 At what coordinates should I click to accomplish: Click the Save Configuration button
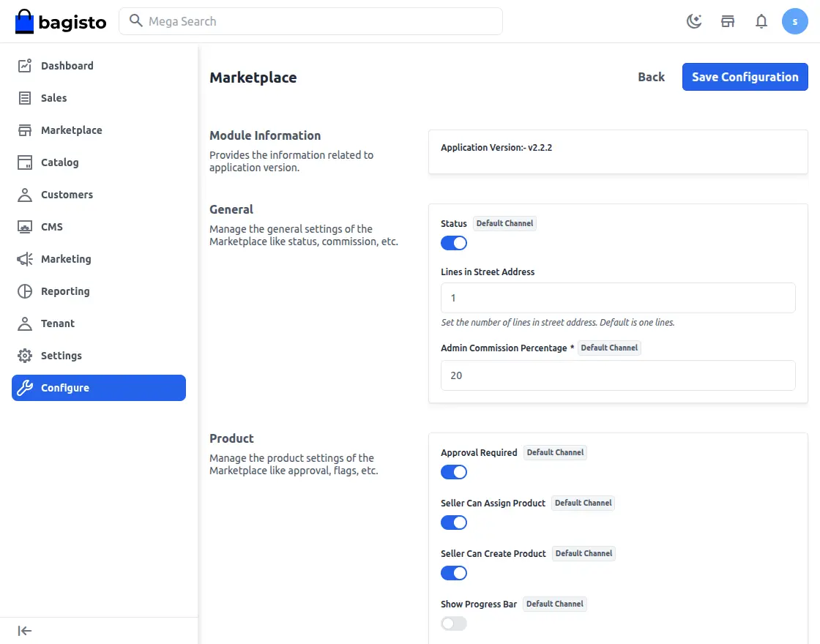745,76
